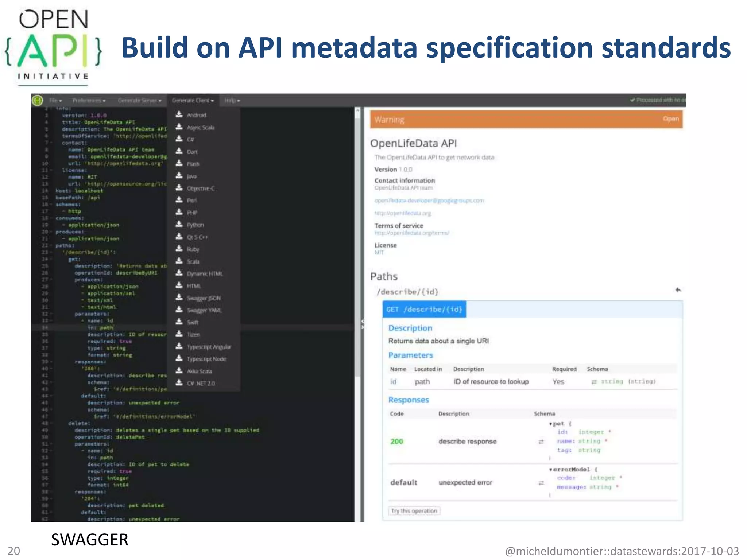The width and height of the screenshot is (747, 560).
Task: Click the download icon for Ruby
Action: tap(179, 249)
